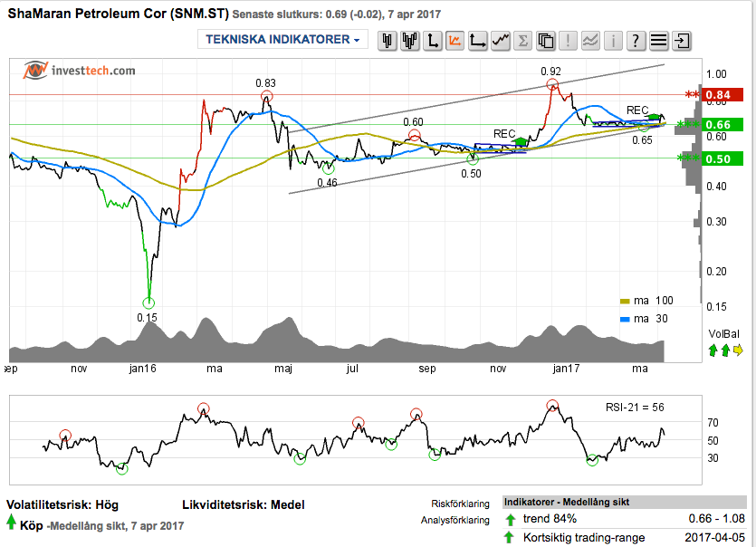The image size is (756, 547).
Task: Open the Analysförklaring link
Action: [455, 520]
